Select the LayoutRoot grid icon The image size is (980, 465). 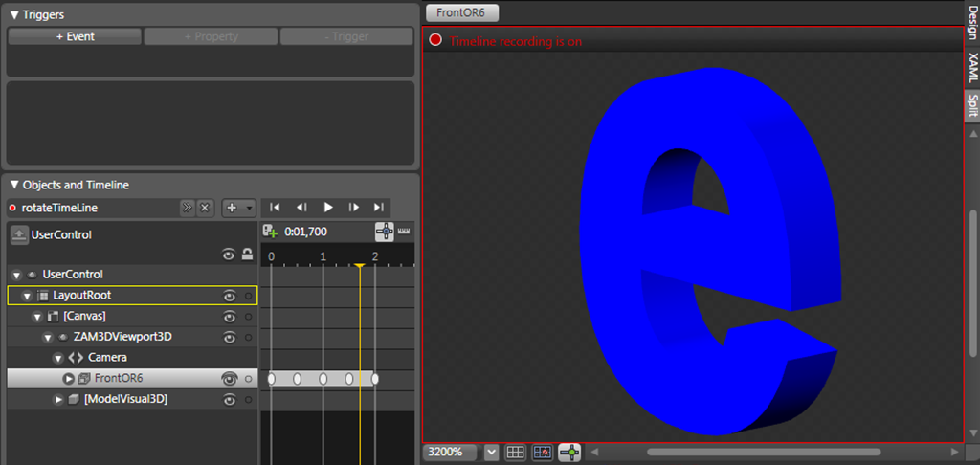pos(42,296)
